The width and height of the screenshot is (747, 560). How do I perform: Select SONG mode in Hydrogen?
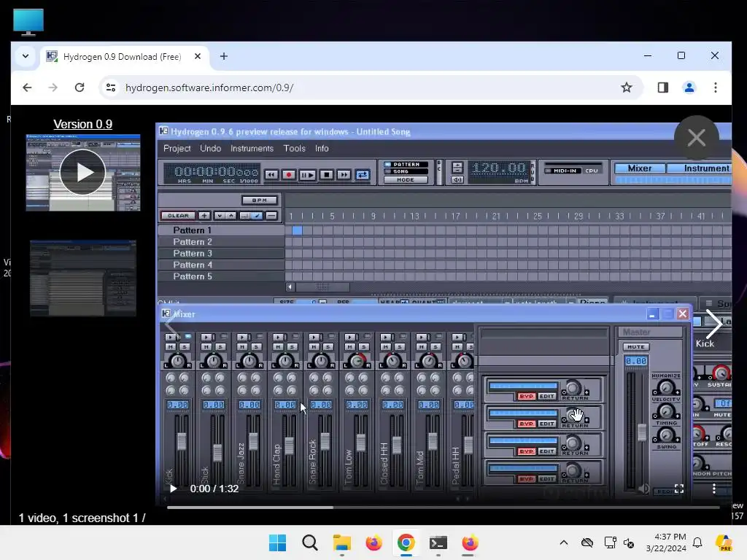(x=406, y=171)
